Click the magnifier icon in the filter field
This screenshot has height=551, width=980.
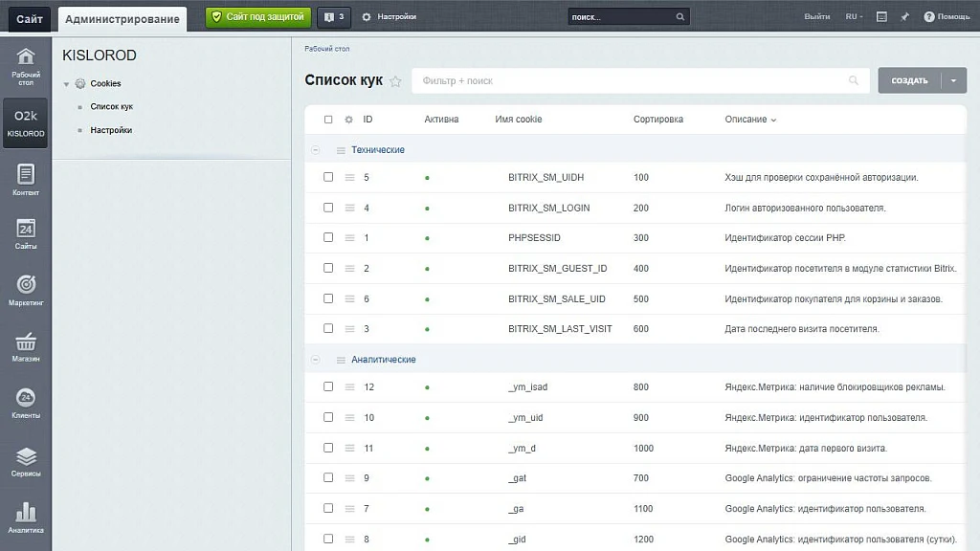(x=853, y=80)
